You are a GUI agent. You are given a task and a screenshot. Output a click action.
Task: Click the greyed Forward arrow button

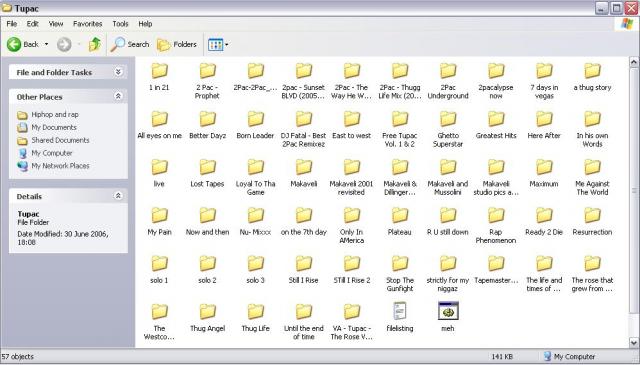coord(64,44)
